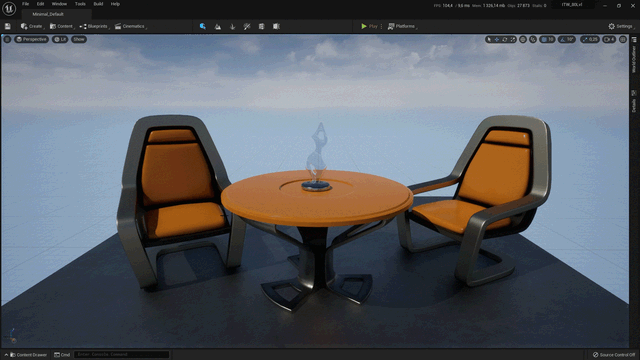Screen dimensions: 640x360
Task: Open the Play options three-dot menu
Action: click(x=381, y=26)
